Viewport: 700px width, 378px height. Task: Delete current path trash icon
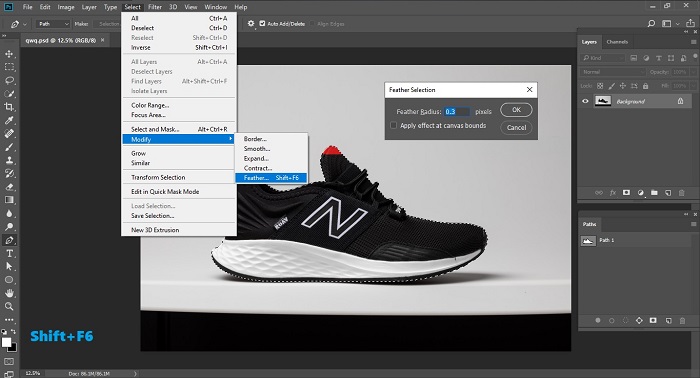(682, 320)
